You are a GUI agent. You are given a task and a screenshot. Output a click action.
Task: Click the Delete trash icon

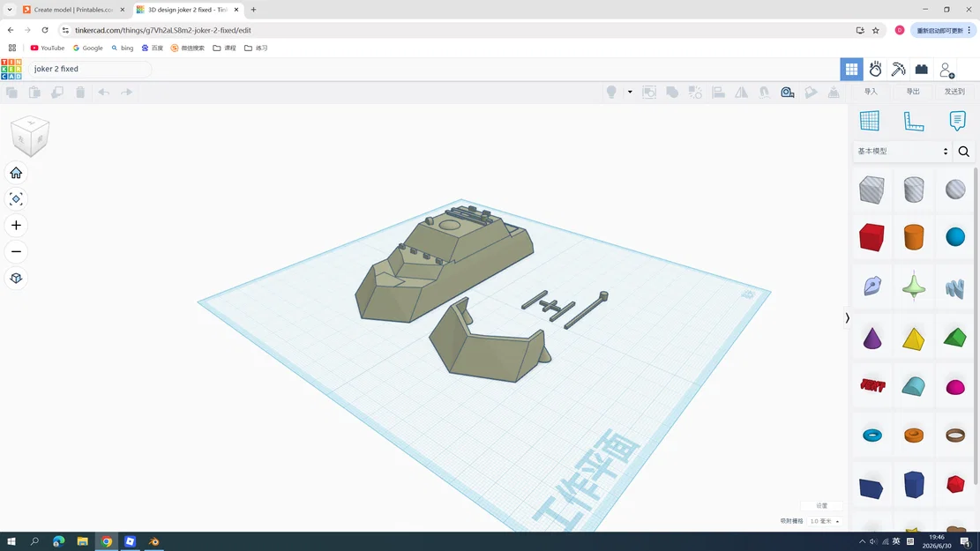click(x=80, y=93)
